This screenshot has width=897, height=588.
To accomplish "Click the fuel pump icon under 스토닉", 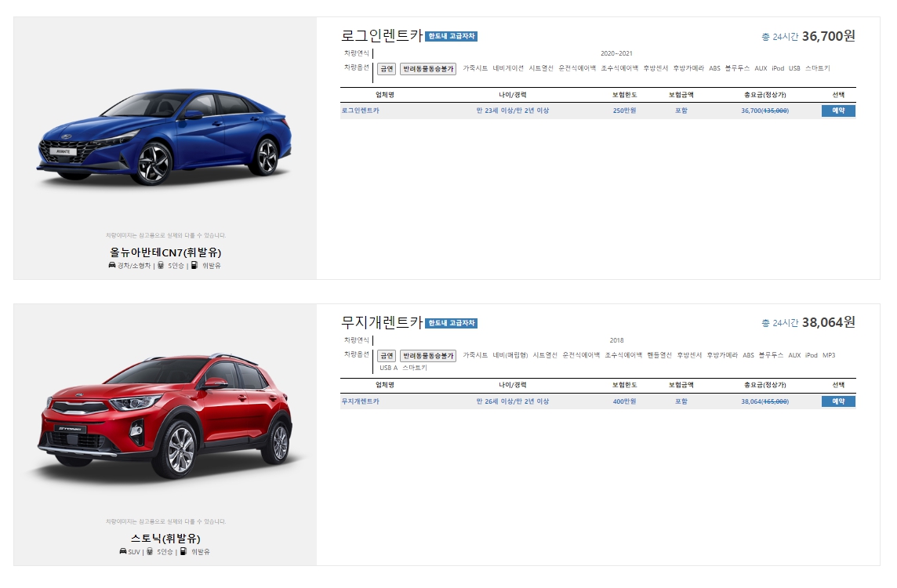I will point(183,551).
